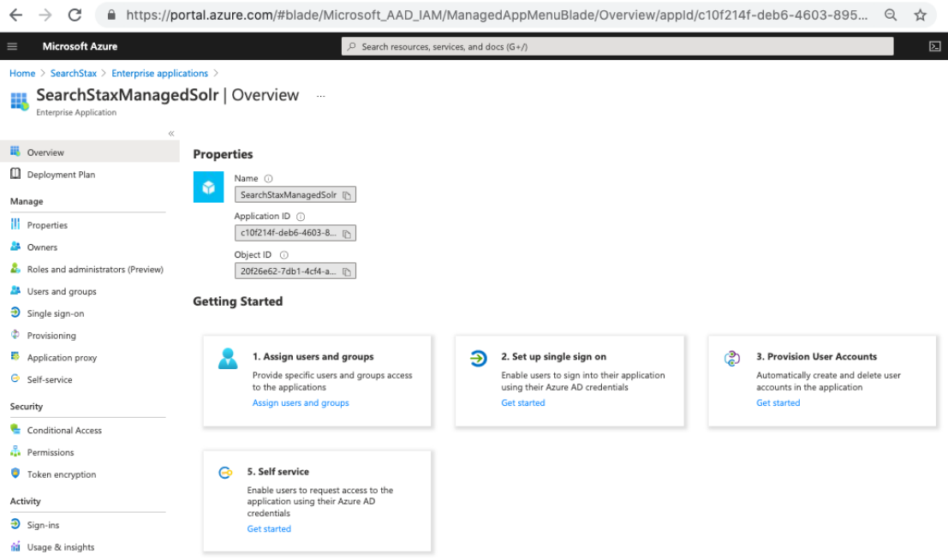Click the Single sign-on arrow icon in sidebar

[x=15, y=312]
